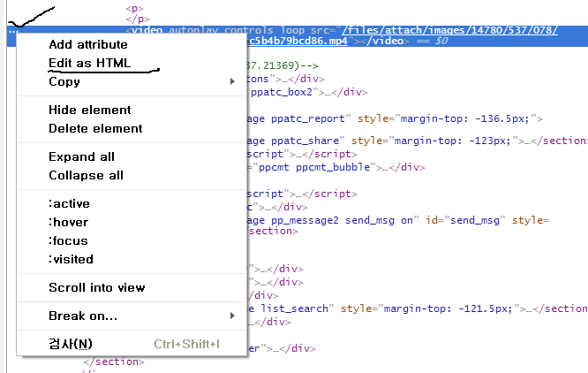
Task: Select the ppatc_share section line
Action: click(x=417, y=141)
